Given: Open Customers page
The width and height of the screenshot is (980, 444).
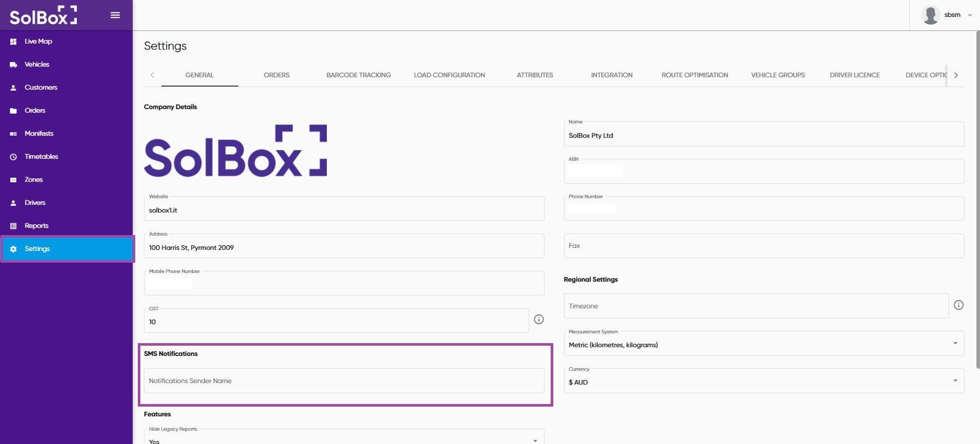Looking at the screenshot, I should (x=67, y=88).
